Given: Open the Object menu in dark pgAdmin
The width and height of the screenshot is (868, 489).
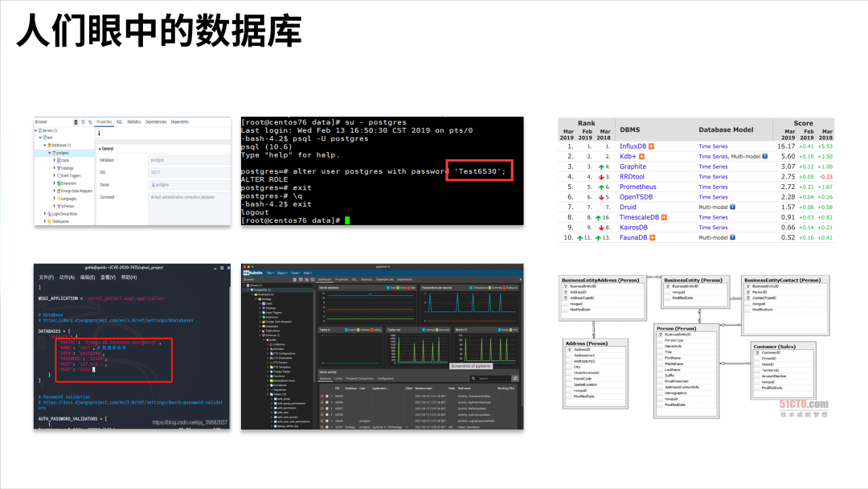Looking at the screenshot, I should click(282, 273).
